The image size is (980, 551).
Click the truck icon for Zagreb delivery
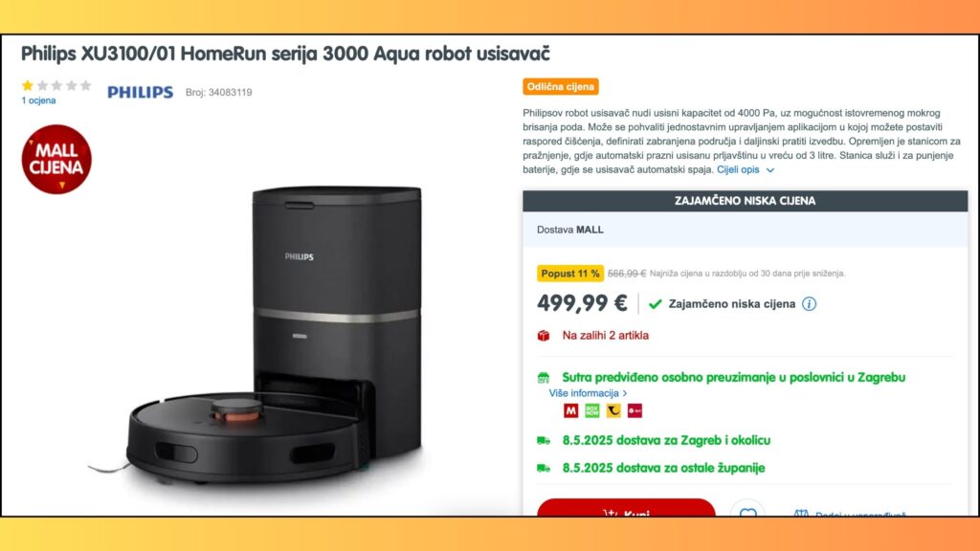tap(544, 440)
